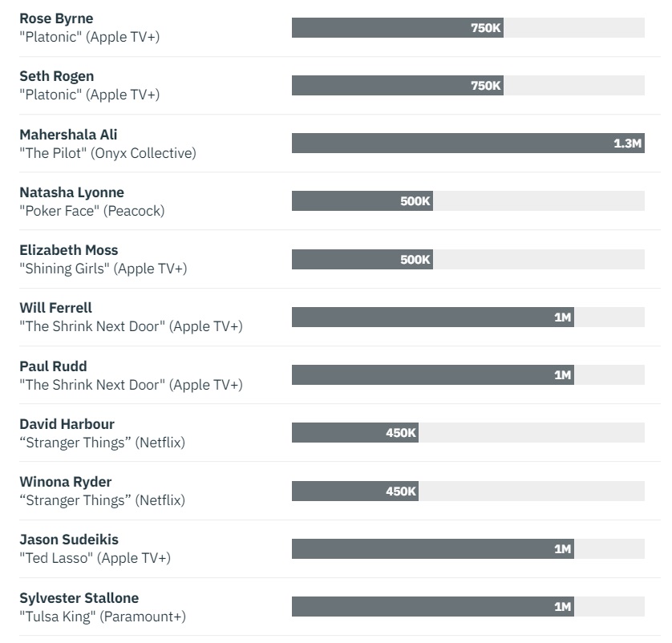
Task: Click Rose Byrne's 750K salary bar
Action: [x=397, y=28]
